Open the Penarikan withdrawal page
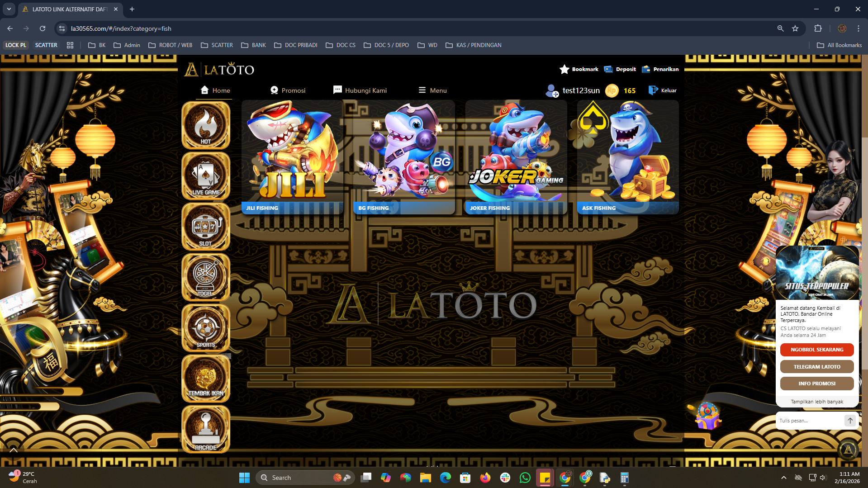Image resolution: width=868 pixels, height=488 pixels. 660,69
